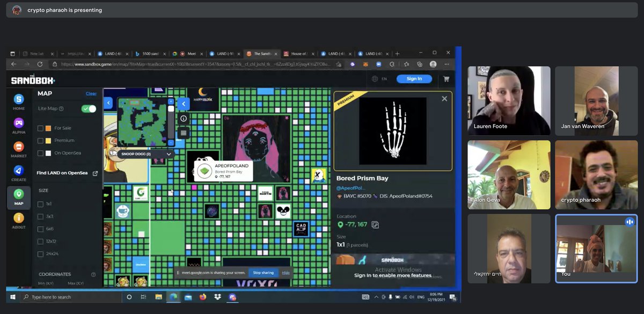Select the The Sandbox browser tab
The height and width of the screenshot is (314, 644).
(x=261, y=54)
